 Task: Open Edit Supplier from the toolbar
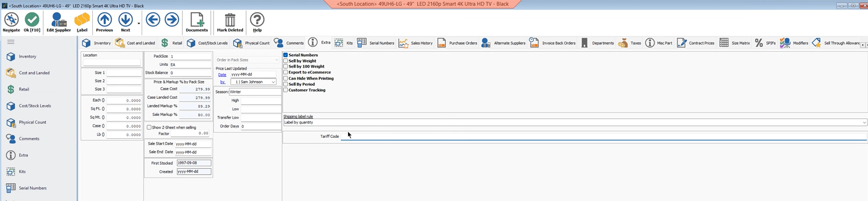(59, 22)
